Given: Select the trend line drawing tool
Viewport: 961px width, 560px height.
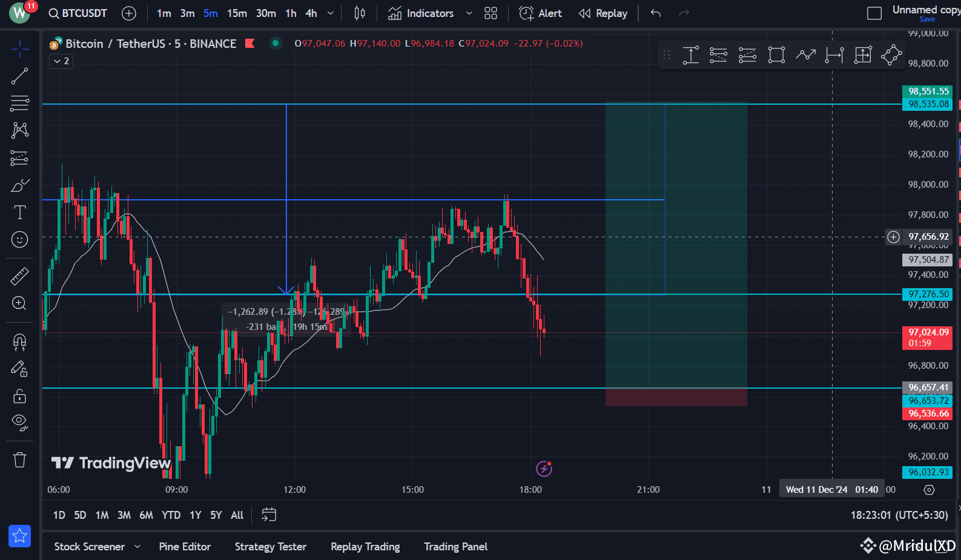Looking at the screenshot, I should click(20, 76).
